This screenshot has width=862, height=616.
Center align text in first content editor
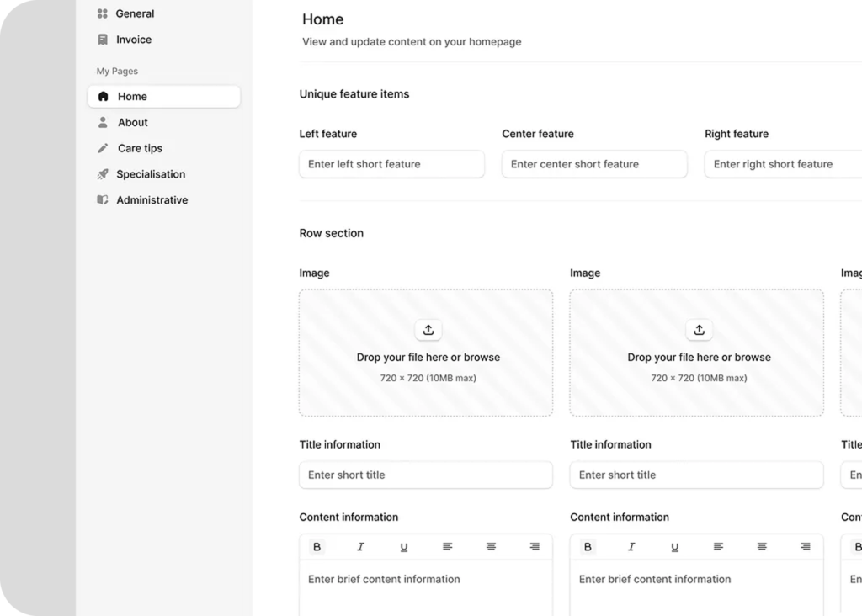(491, 547)
